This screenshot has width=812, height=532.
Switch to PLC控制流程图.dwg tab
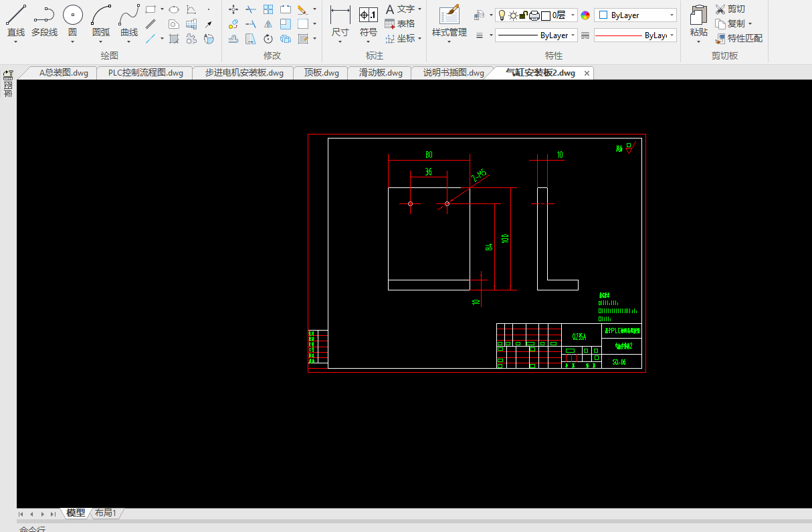(x=145, y=73)
